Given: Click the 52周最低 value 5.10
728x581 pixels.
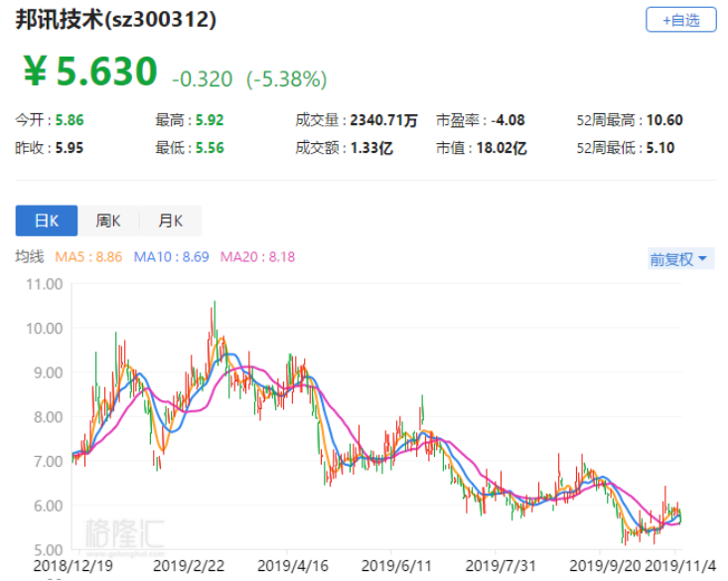Looking at the screenshot, I should coord(660,148).
